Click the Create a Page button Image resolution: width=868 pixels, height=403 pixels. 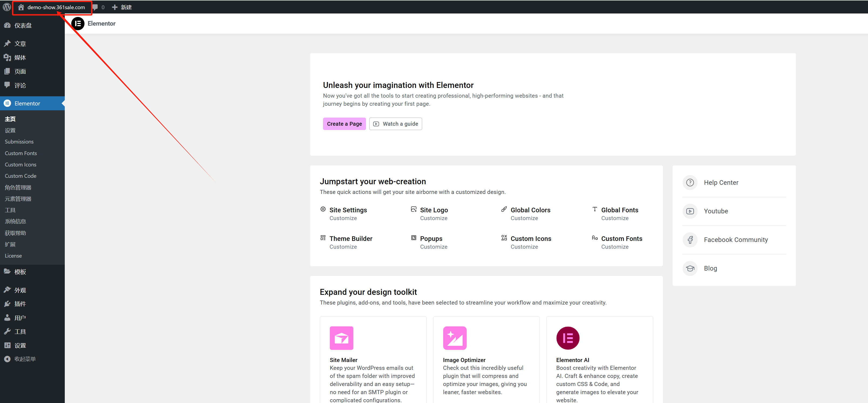click(344, 124)
